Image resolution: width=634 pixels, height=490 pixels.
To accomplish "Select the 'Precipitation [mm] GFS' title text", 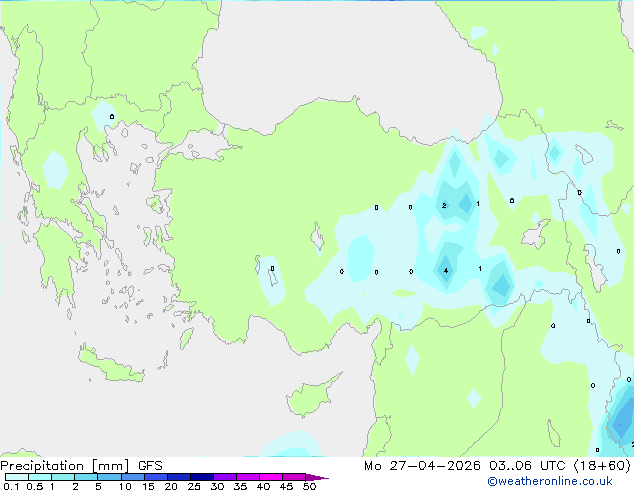I will point(81,466).
